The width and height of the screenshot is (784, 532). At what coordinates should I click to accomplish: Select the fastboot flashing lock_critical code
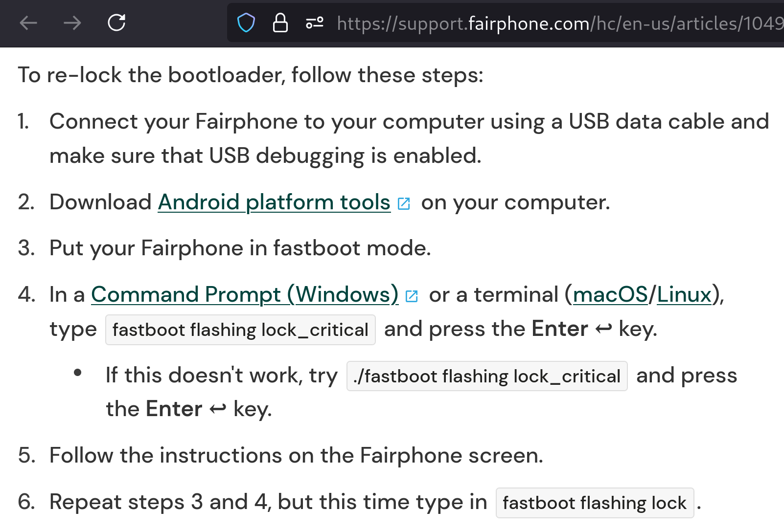240,330
